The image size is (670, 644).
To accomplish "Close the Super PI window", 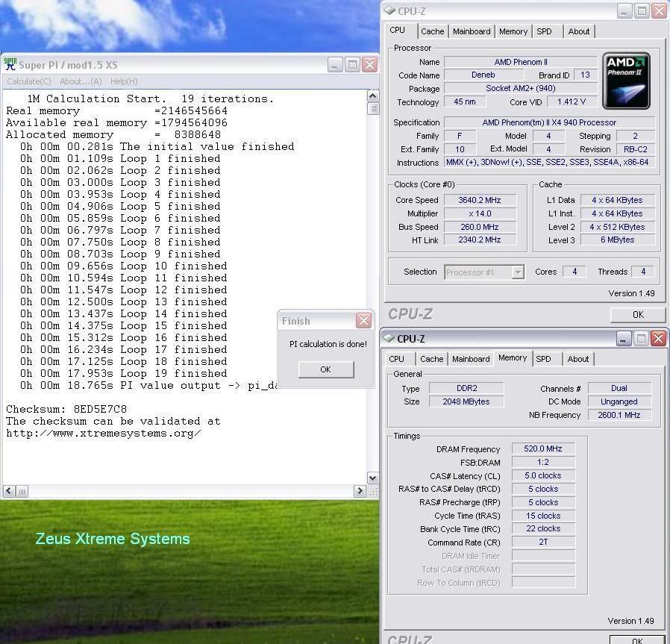I will (x=370, y=65).
